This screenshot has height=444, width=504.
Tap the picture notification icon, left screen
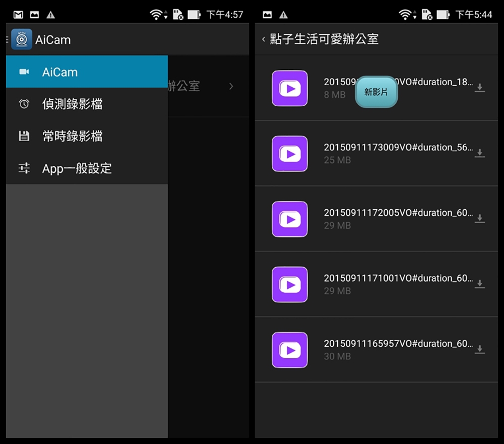34,15
